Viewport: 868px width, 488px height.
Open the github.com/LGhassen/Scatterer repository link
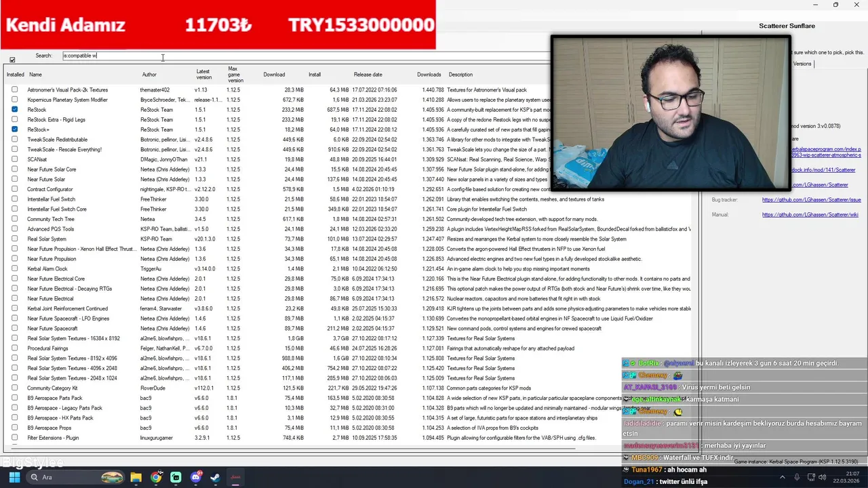[820, 185]
